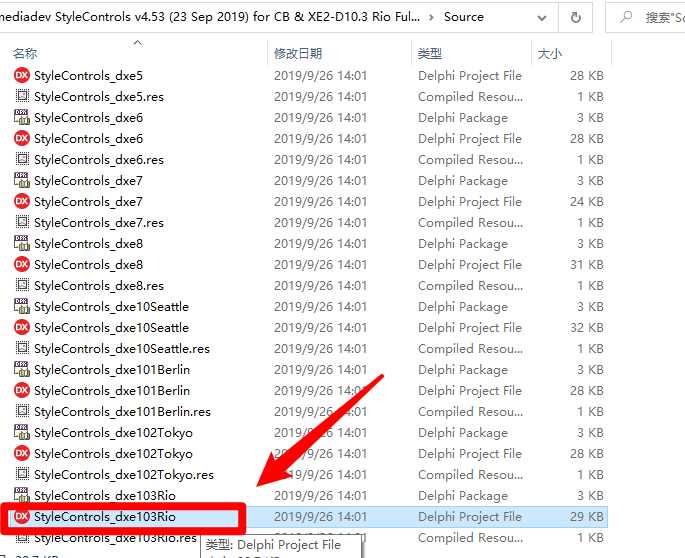Select StyleControls_dxe101Berlin Delphi Project File name
Screen dimensions: 685x558
(112, 390)
